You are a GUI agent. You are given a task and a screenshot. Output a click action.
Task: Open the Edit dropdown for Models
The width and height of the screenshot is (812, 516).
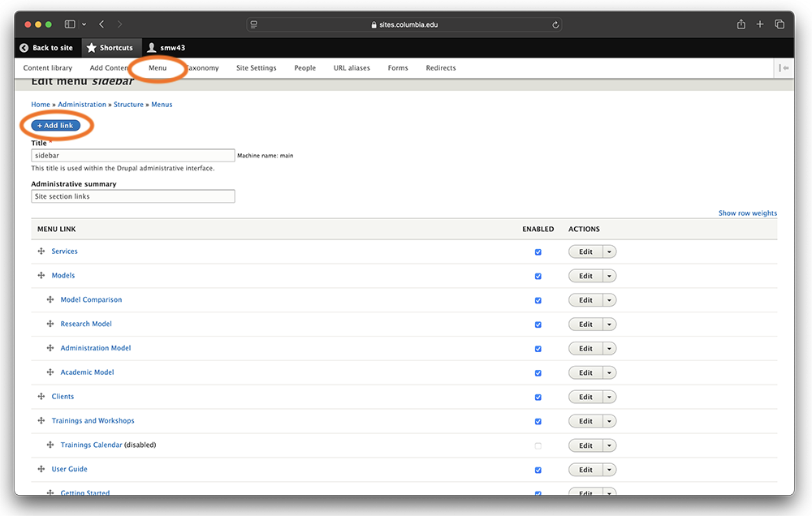(609, 276)
